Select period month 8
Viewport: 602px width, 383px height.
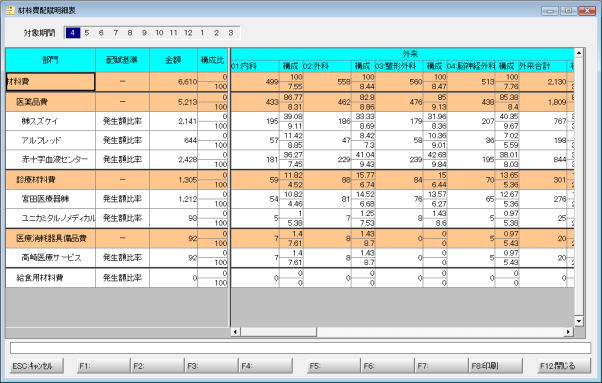[x=130, y=33]
